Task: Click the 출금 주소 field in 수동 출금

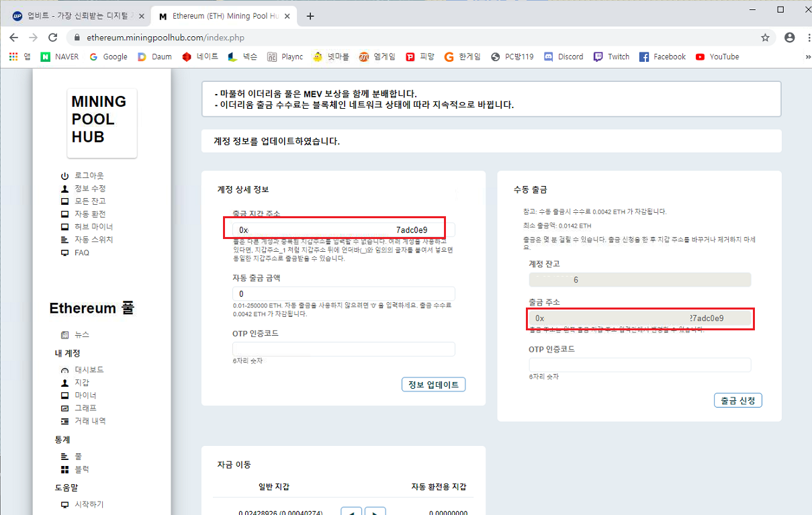Action: pyautogui.click(x=640, y=318)
